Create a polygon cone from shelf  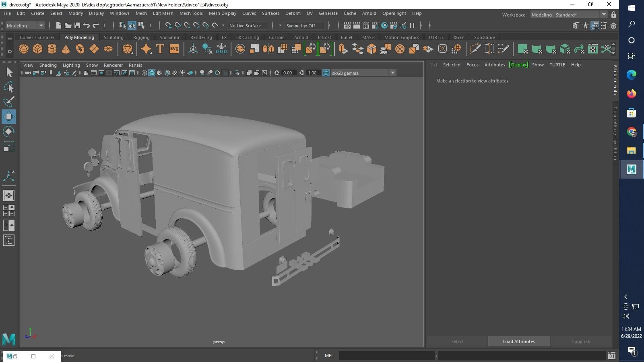tap(66, 49)
